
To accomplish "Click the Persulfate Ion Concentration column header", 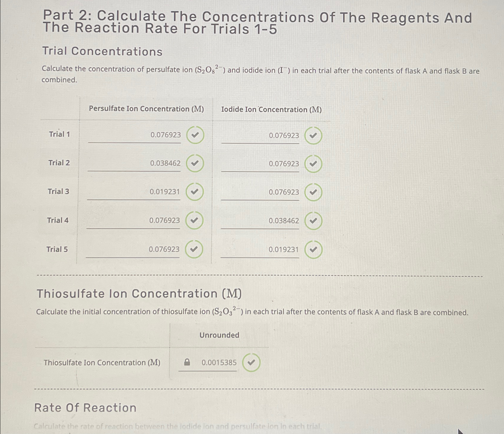I will coord(147,109).
